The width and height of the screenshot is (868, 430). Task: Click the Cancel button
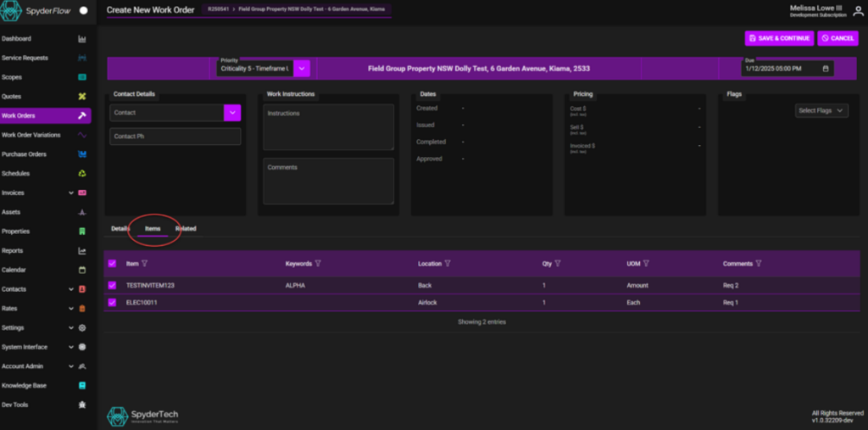click(x=837, y=38)
